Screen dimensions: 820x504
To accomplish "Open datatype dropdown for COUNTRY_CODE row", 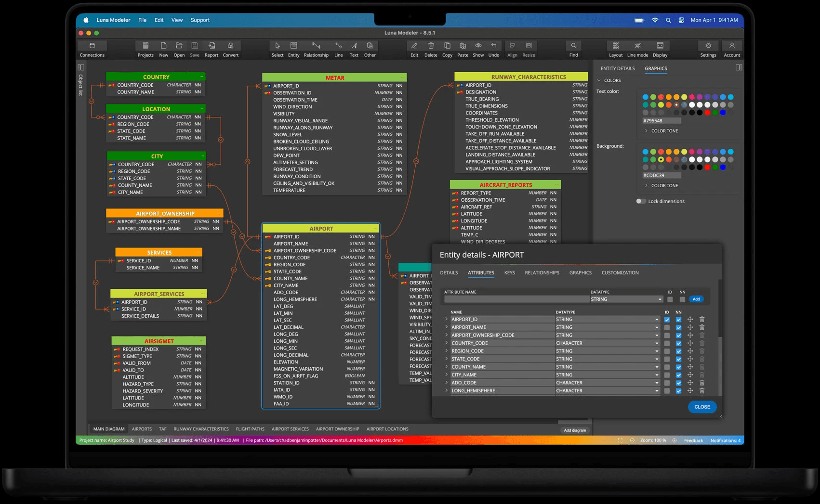I will (607, 343).
